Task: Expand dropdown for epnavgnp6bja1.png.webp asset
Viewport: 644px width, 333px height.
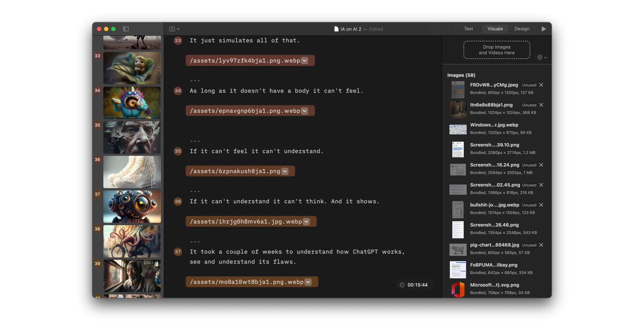Action: [x=305, y=111]
